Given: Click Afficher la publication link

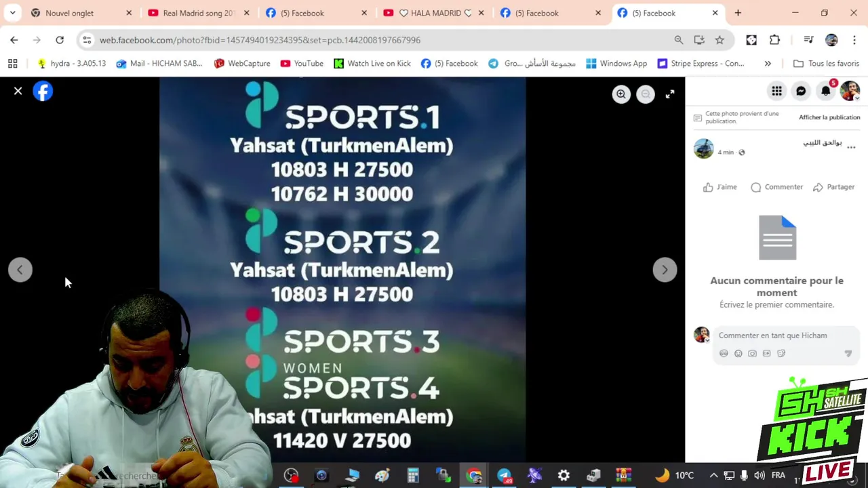Looking at the screenshot, I should pyautogui.click(x=829, y=117).
